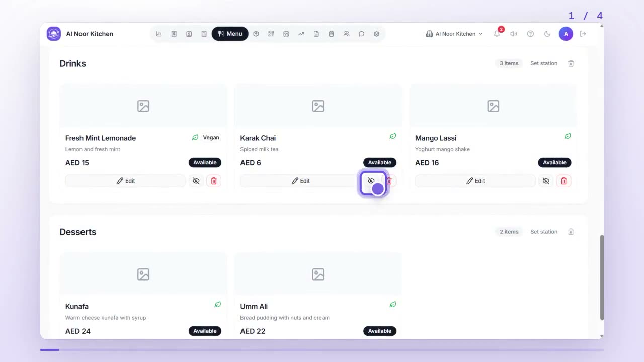Hide Fresh Mint Lemonade from the menu
Image resolution: width=644 pixels, height=362 pixels.
[x=196, y=181]
